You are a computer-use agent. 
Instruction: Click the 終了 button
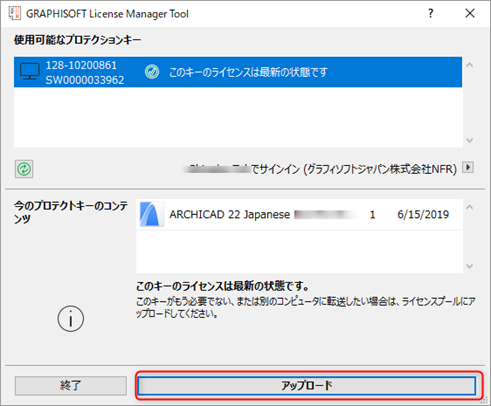pos(71,386)
